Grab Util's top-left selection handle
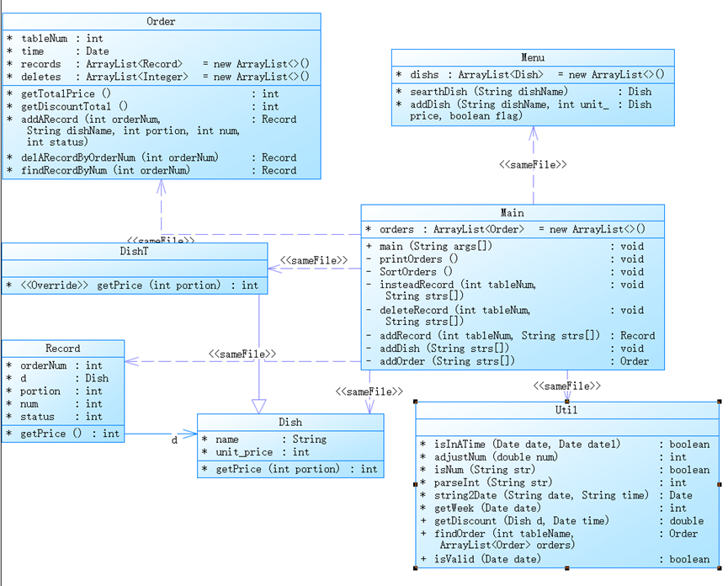The height and width of the screenshot is (586, 728). coord(415,402)
